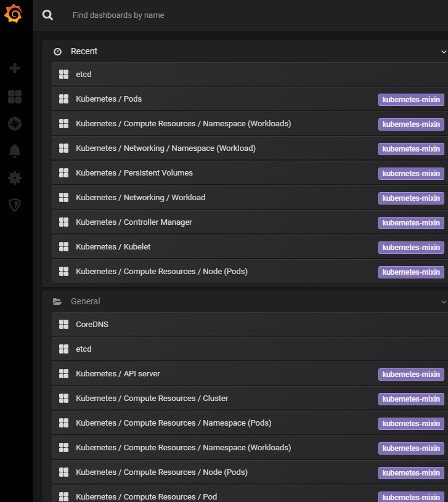
Task: Open Kubernetes / API server dashboard
Action: [x=118, y=374]
